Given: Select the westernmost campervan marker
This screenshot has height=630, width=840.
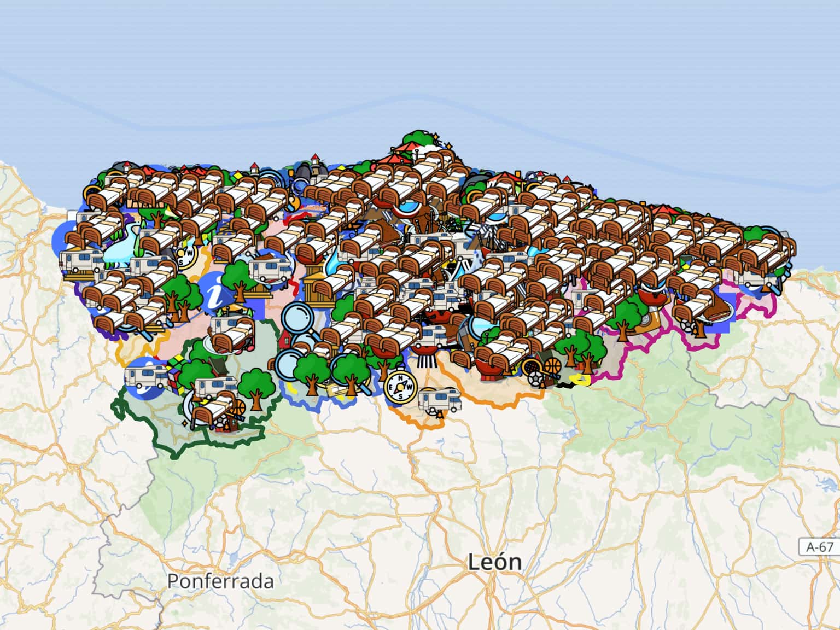Looking at the screenshot, I should pos(81,261).
